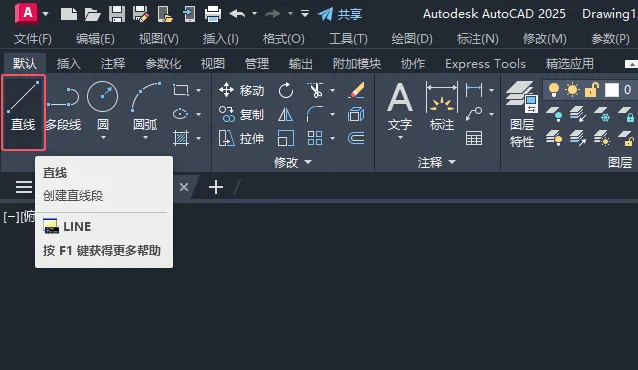Click layer 0 white color swatch
This screenshot has height=370, width=638.
tap(612, 90)
